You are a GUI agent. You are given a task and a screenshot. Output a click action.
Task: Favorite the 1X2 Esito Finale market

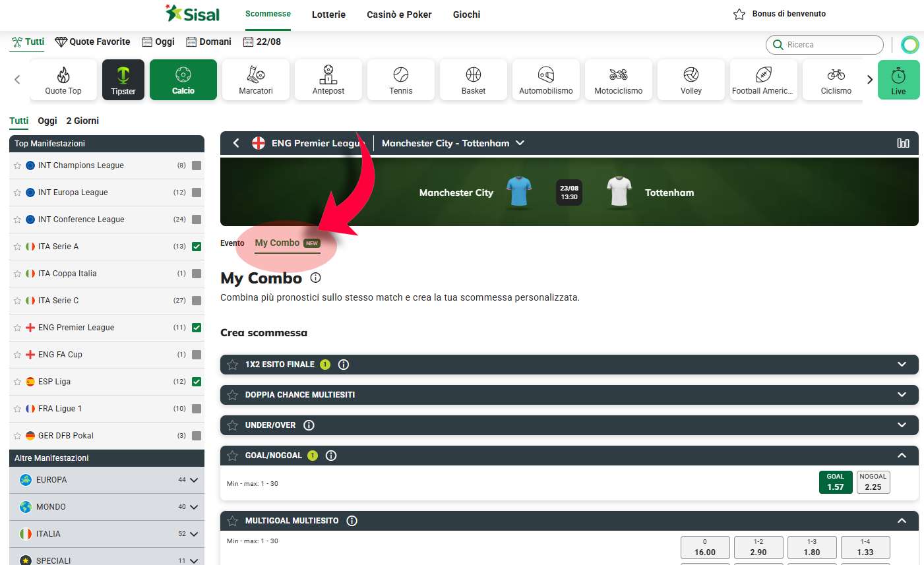[232, 365]
